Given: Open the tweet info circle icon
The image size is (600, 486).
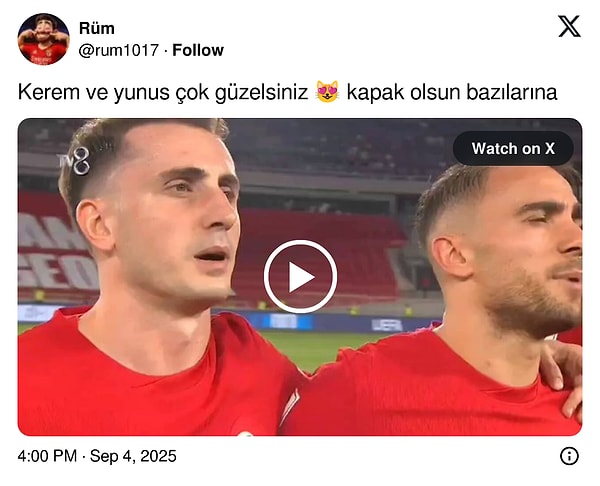Looking at the screenshot, I should tap(569, 456).
